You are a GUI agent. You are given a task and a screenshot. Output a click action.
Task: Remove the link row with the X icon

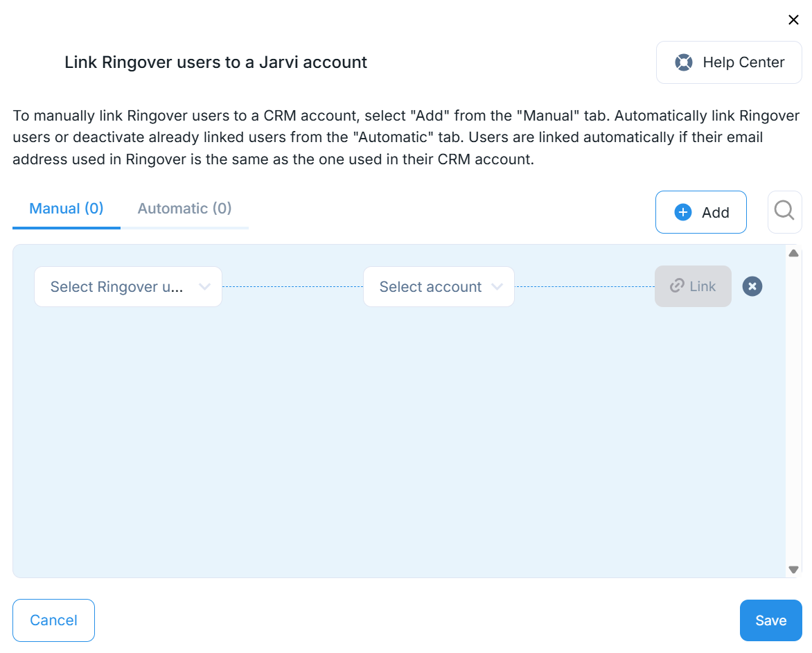pos(752,286)
